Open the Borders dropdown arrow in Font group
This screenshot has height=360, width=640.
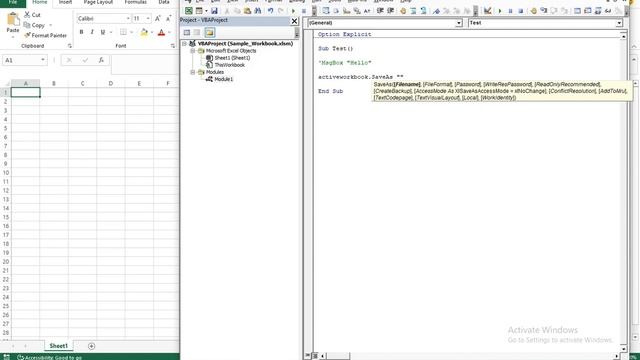(131, 32)
